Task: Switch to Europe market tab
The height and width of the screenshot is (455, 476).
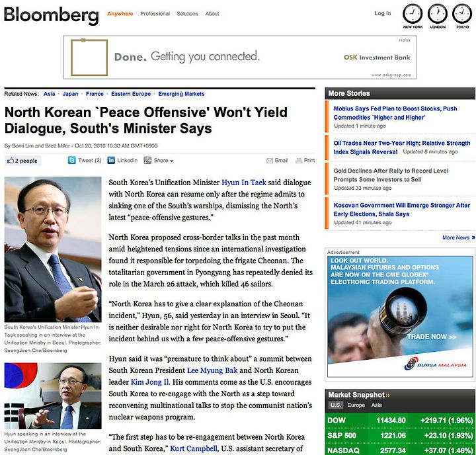Action: click(356, 405)
